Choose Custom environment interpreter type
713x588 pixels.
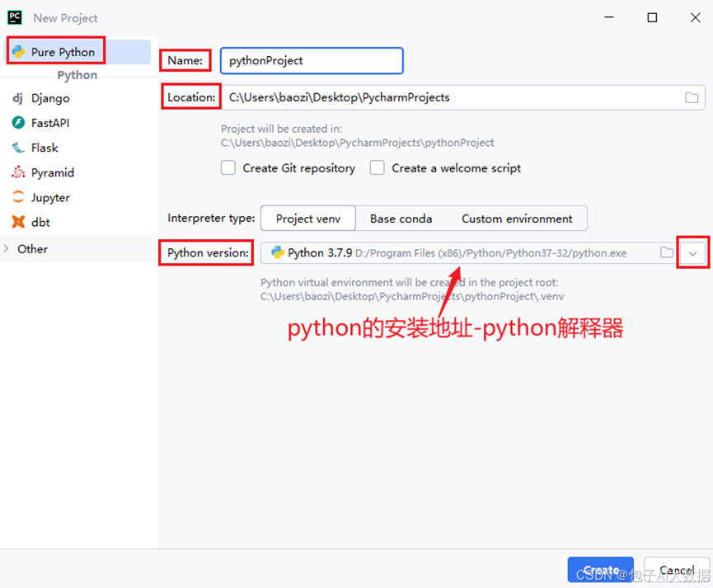pyautogui.click(x=517, y=219)
